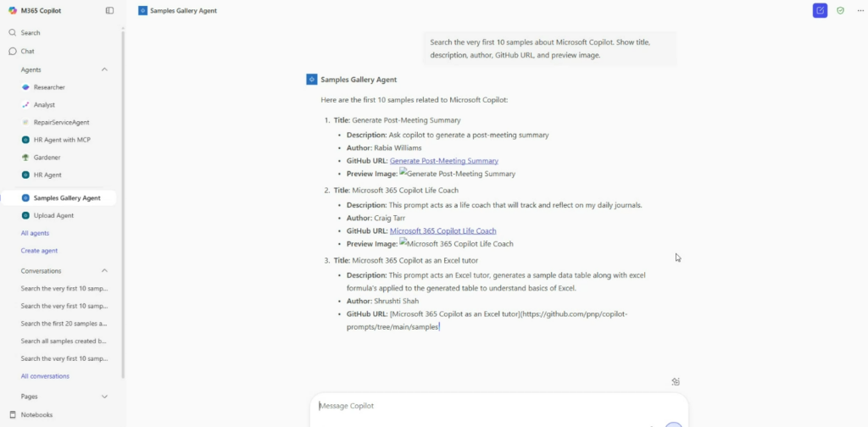Click the Conversations section heading

(x=41, y=271)
